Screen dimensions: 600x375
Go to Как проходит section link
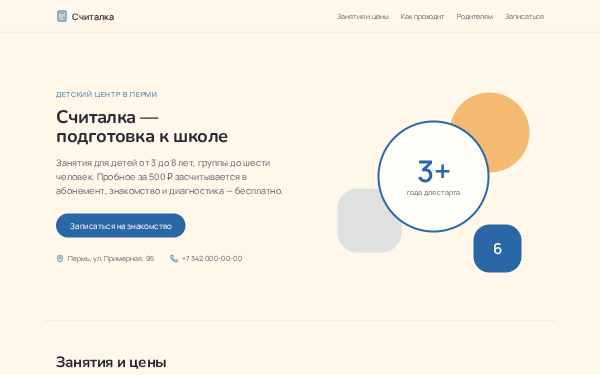click(x=422, y=16)
